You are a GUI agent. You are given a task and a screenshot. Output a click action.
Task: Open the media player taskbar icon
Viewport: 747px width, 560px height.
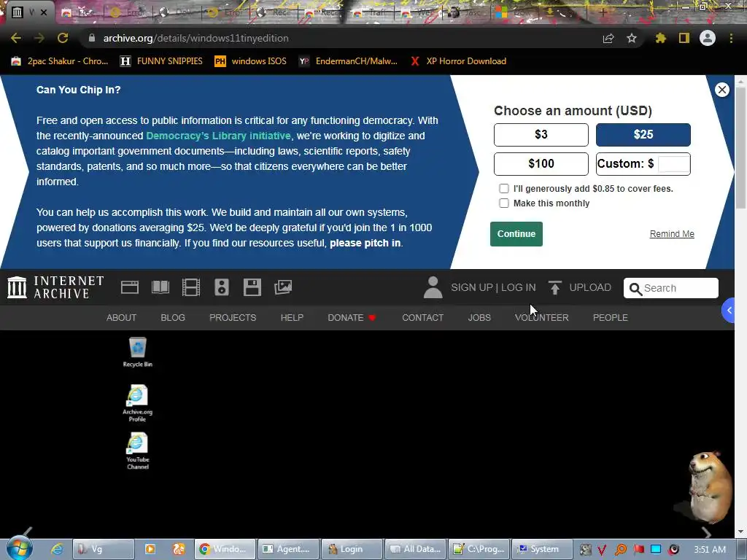pos(150,549)
